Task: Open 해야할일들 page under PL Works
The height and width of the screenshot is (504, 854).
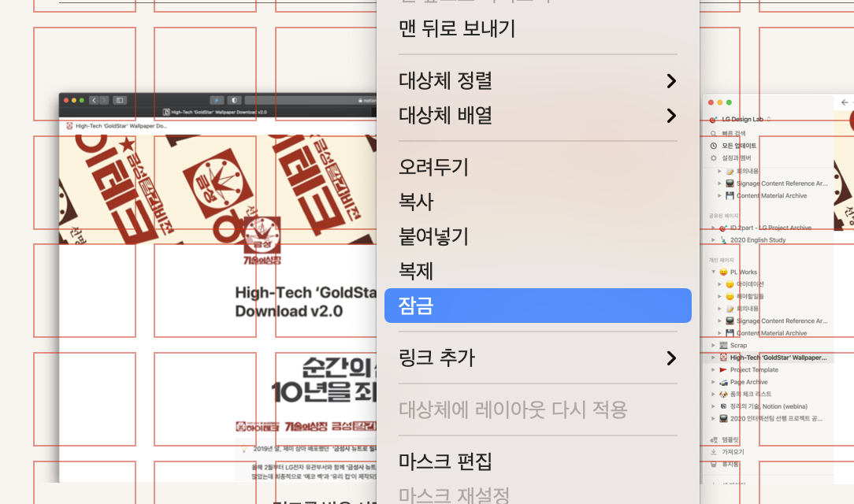Action: tap(750, 297)
